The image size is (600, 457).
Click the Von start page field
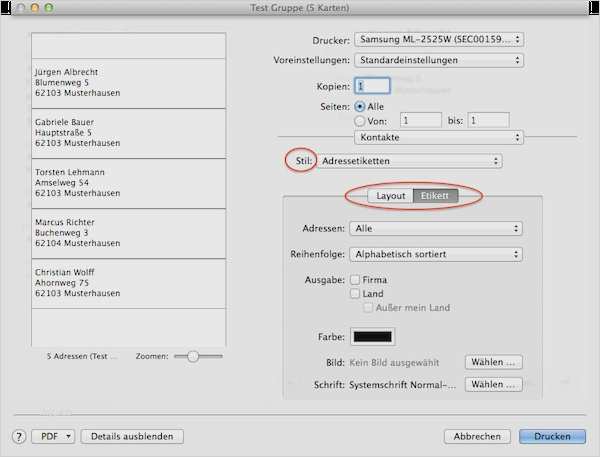[x=421, y=121]
